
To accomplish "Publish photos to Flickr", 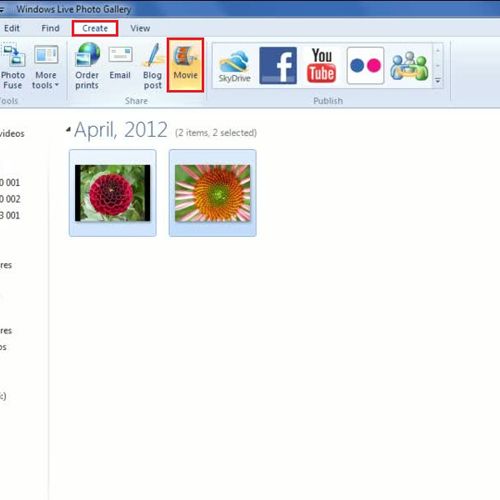I will click(365, 65).
